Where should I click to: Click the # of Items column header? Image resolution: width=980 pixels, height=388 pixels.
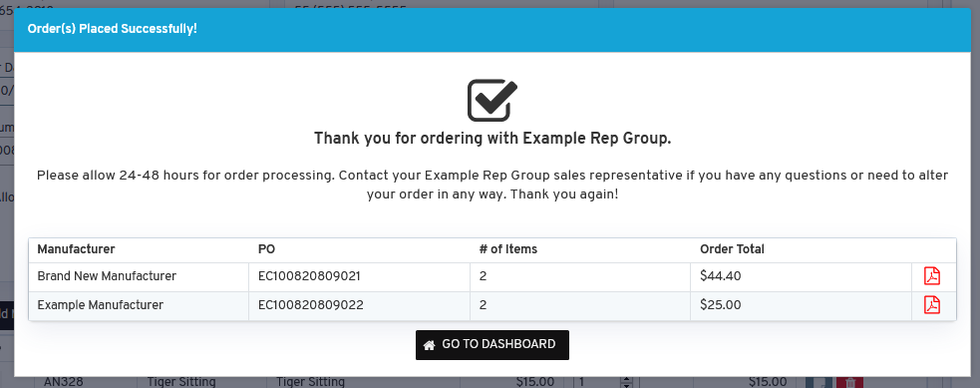[508, 248]
